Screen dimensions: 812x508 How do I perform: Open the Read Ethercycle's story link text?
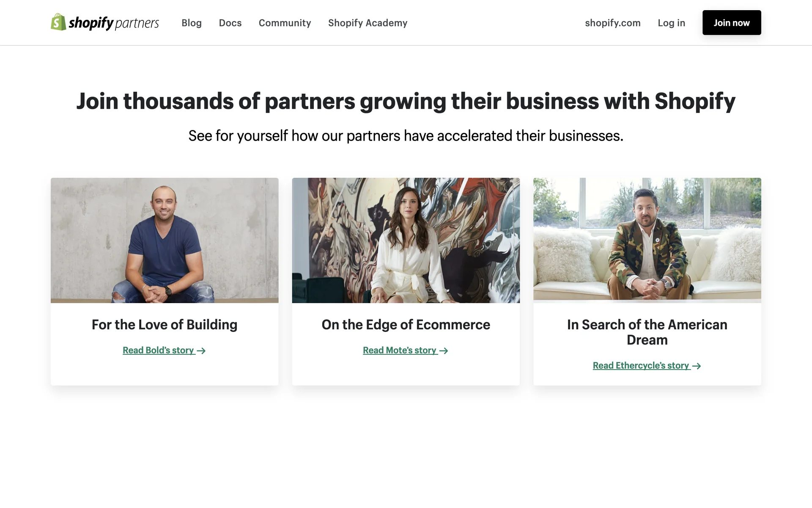tap(641, 366)
